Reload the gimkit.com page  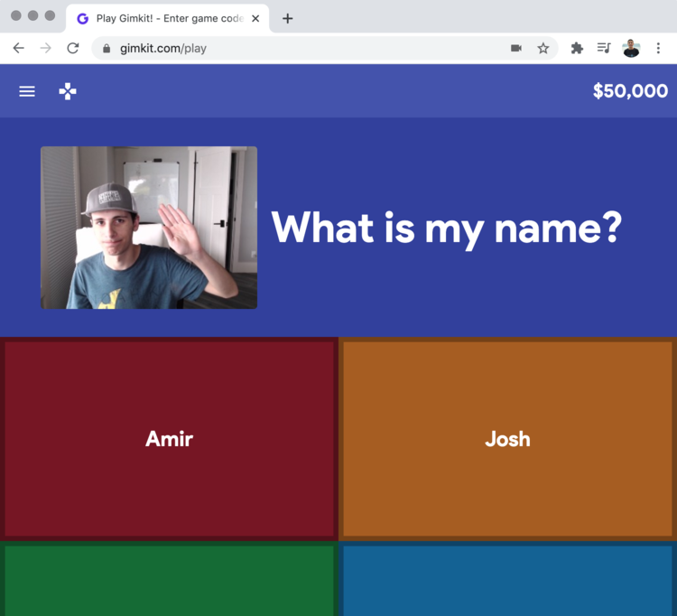[73, 48]
